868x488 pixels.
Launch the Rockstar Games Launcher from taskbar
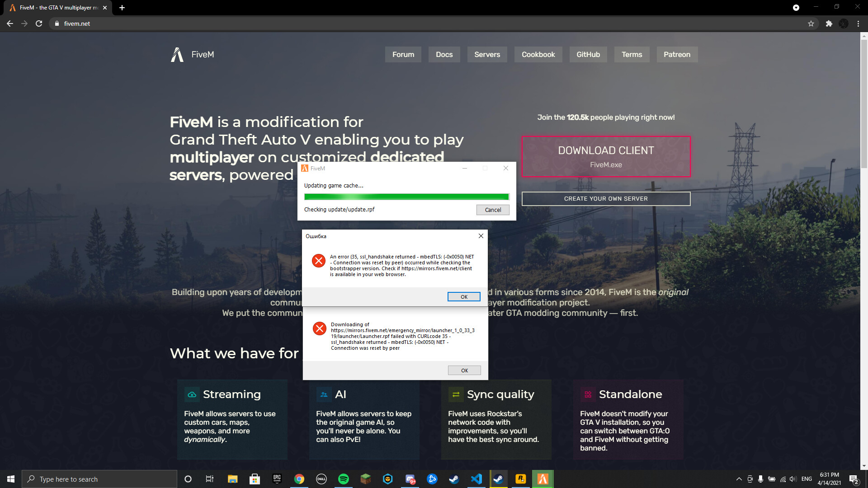(x=521, y=479)
